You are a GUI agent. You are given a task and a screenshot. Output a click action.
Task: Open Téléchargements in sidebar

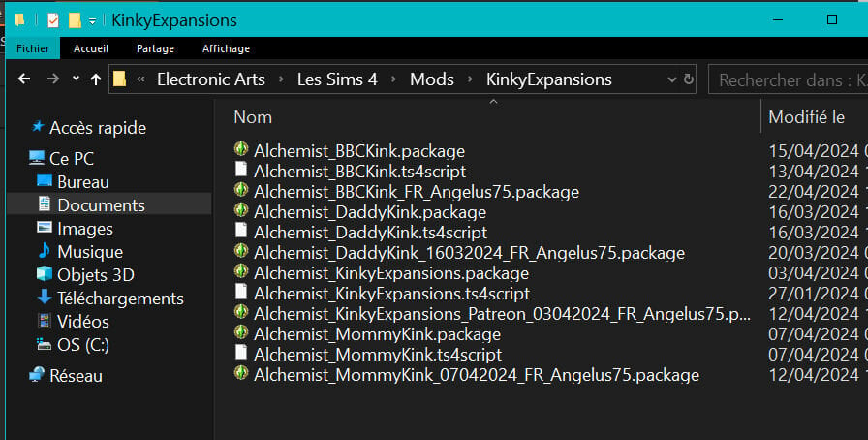click(120, 299)
